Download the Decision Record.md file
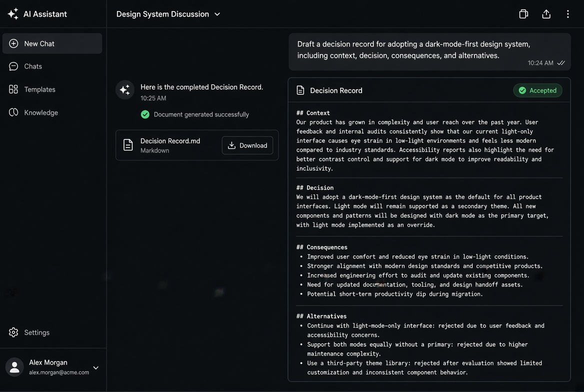584x392 pixels. (247, 145)
